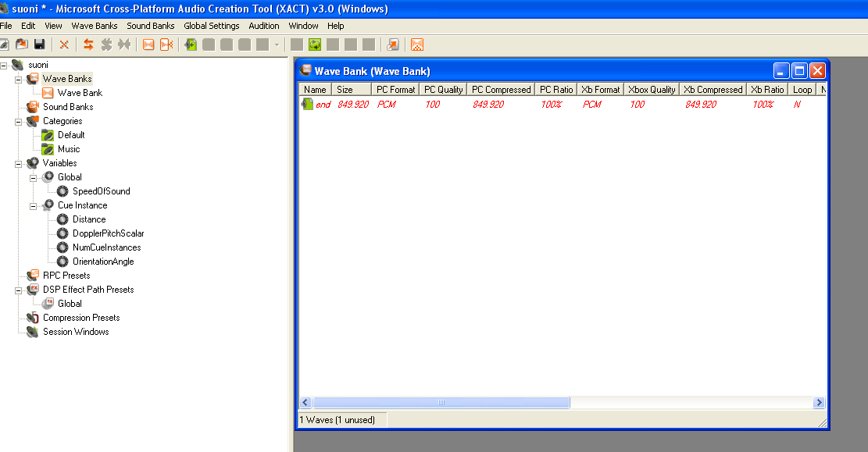The image size is (868, 452).
Task: Click the "PCM" value under PC Format
Action: pyautogui.click(x=387, y=105)
